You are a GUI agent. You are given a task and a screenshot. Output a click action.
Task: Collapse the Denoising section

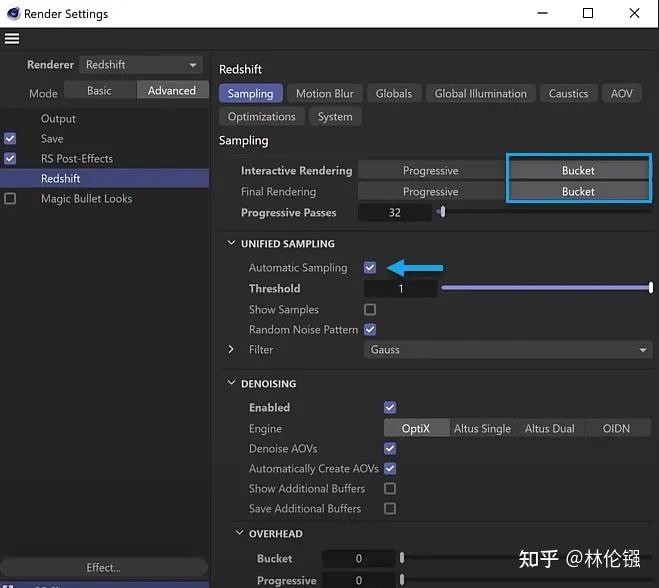click(x=231, y=383)
